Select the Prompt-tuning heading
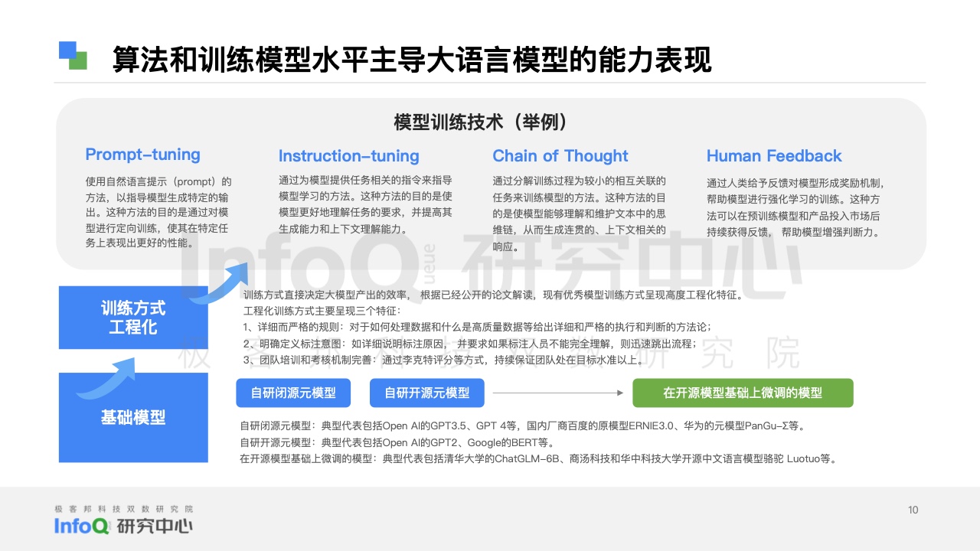Screen dimensions: 980x551 (143, 155)
